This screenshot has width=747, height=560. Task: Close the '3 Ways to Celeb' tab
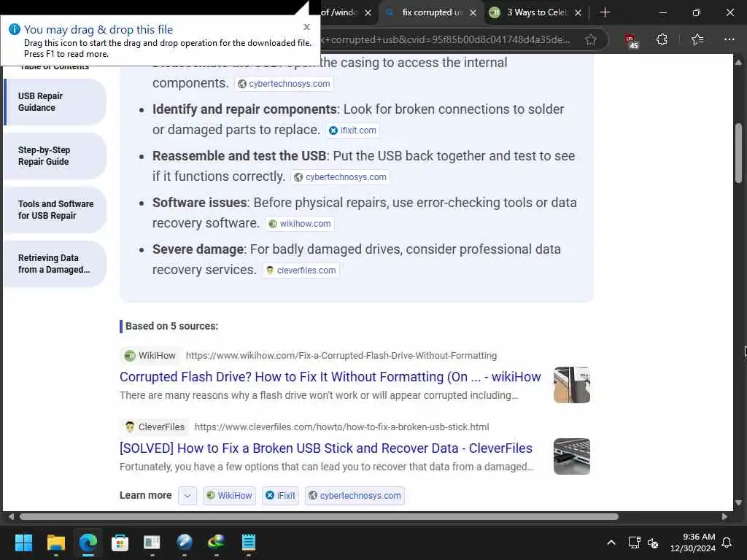pos(578,13)
